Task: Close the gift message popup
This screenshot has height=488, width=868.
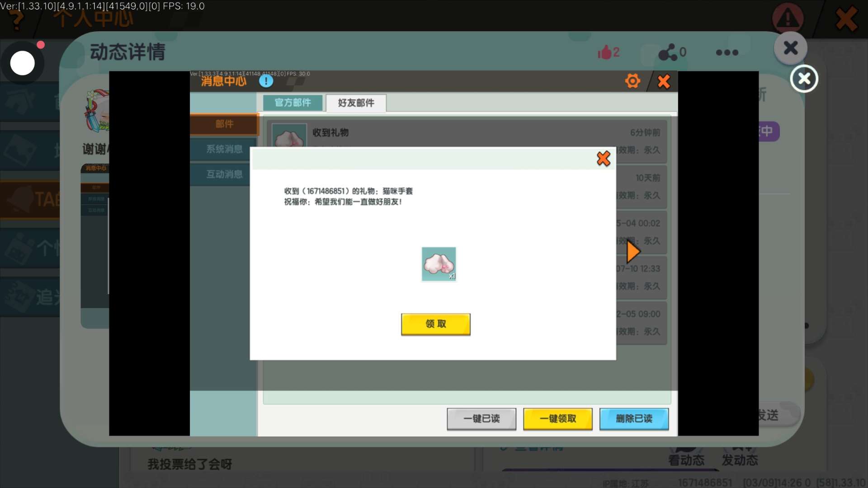Action: click(603, 159)
